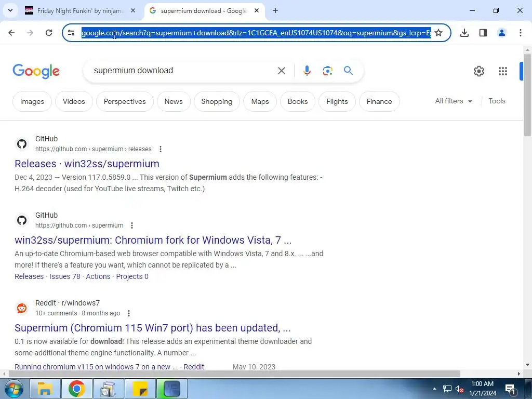The image size is (532, 399).
Task: Open the taskbar clock showing 1:00 AM
Action: 483,389
